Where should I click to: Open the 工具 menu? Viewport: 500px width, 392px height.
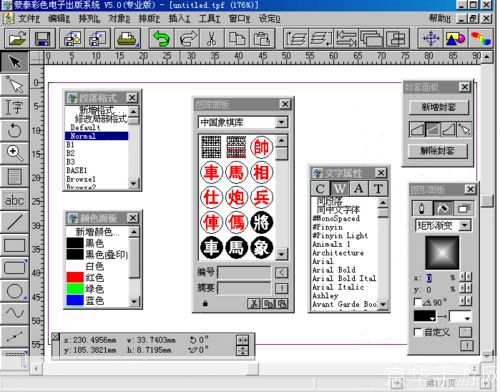tap(209, 18)
